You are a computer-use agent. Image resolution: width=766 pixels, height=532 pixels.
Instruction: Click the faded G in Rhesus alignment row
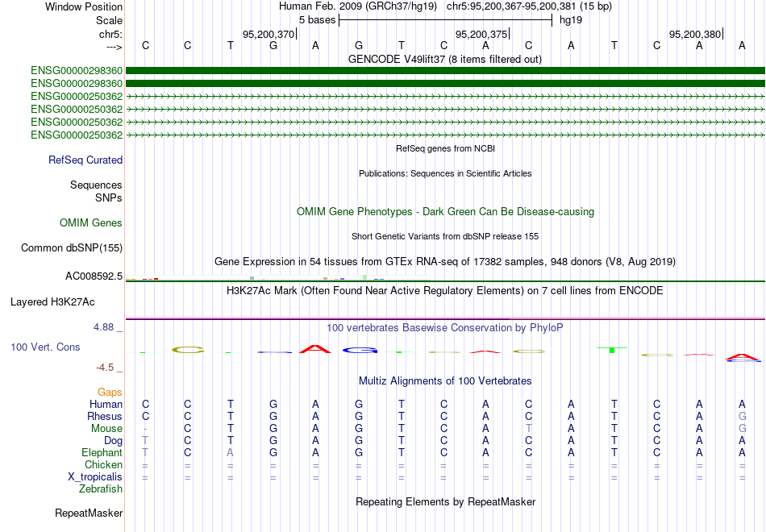tap(742, 417)
